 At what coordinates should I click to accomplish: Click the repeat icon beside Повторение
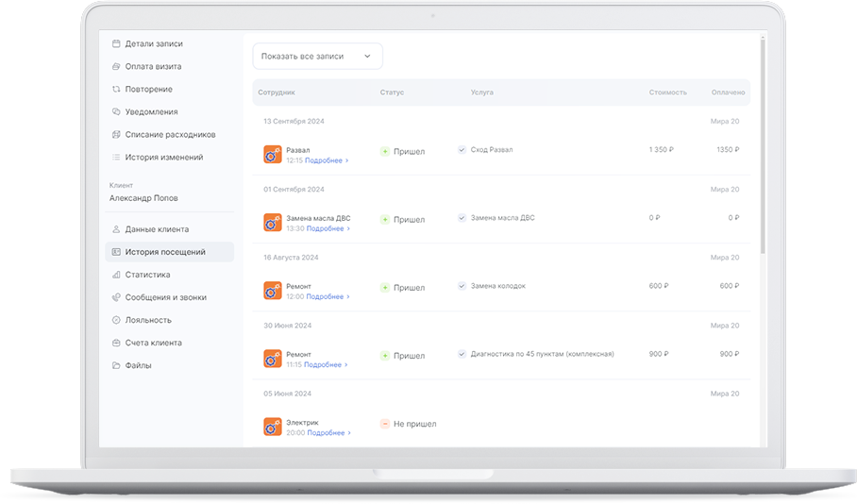coord(116,89)
